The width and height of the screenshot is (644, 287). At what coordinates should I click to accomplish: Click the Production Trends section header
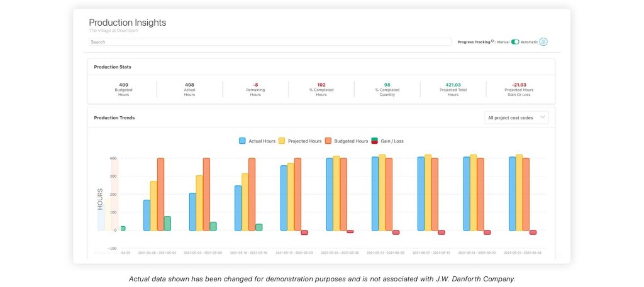coord(114,117)
